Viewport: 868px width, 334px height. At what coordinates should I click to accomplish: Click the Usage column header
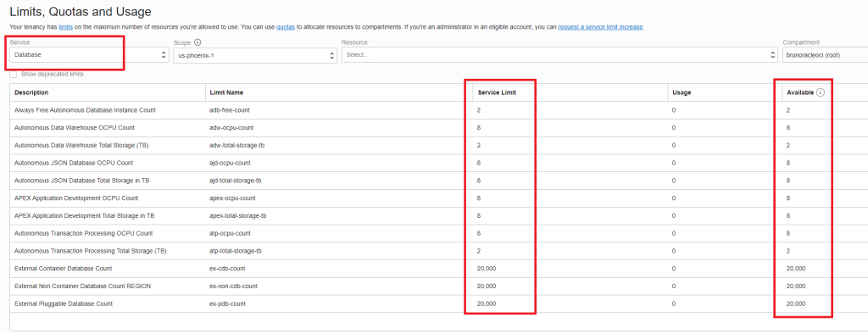[682, 92]
